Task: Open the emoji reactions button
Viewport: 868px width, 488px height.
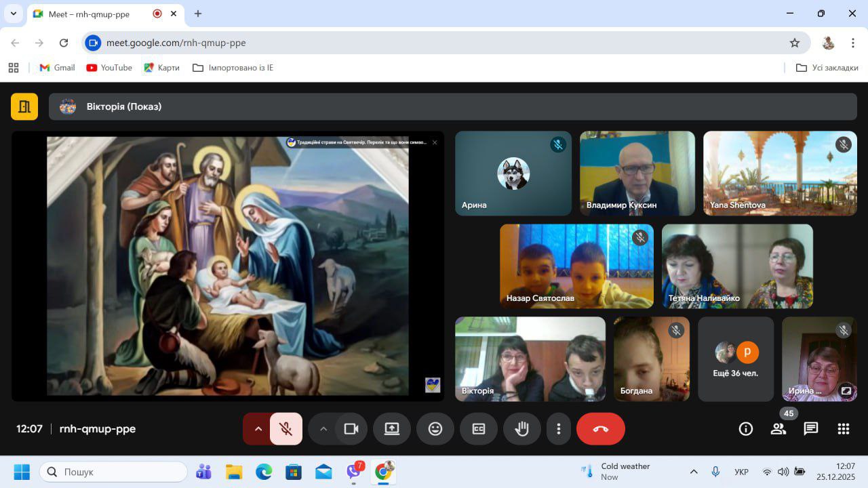Action: [435, 429]
